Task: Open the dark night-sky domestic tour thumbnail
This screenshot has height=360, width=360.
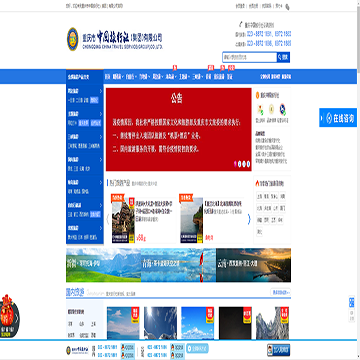Action: tap(235, 323)
